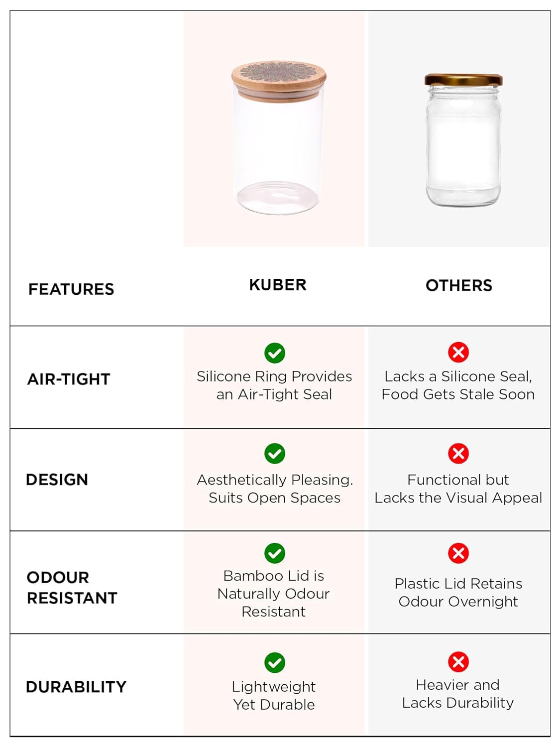Click the ODOUR RESISTANT row label
Screen dimensions: 560x747
coord(72,588)
